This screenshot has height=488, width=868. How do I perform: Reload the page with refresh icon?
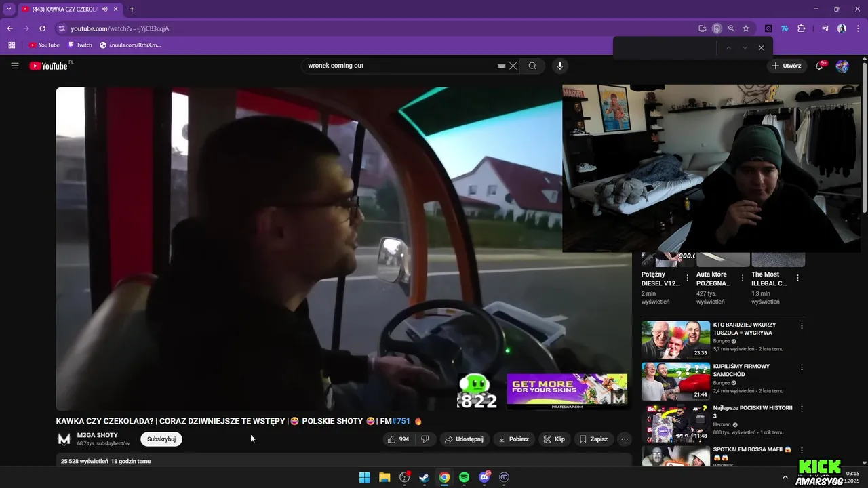click(x=42, y=28)
